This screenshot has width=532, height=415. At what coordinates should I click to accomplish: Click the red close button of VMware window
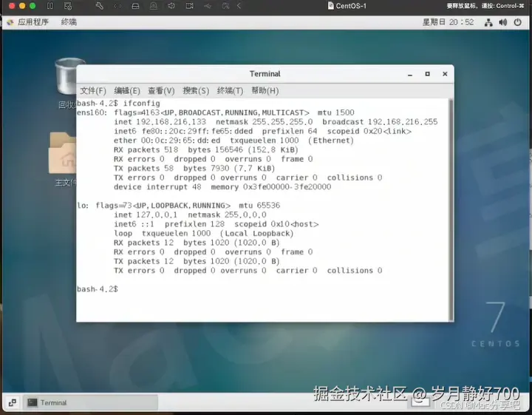pos(12,6)
